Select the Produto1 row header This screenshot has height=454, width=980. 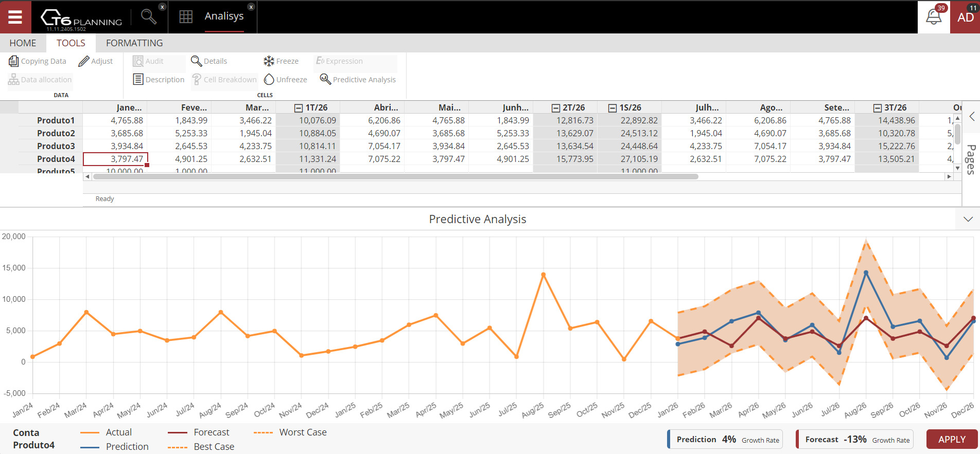click(50, 120)
